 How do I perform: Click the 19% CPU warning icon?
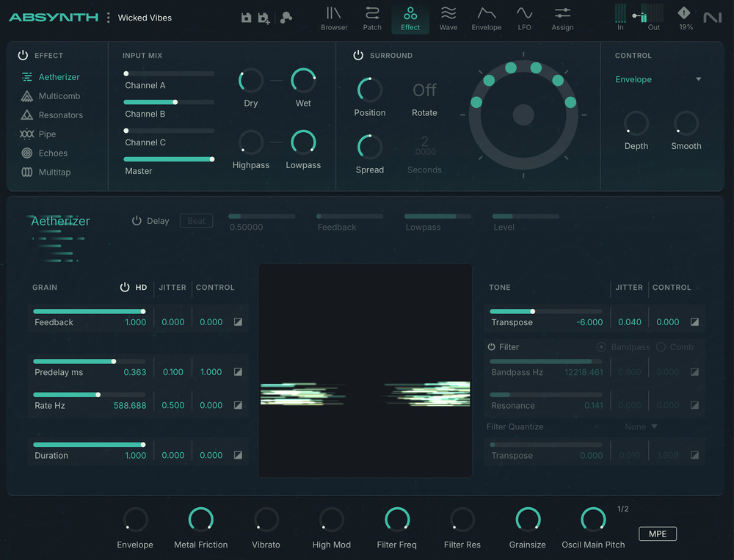pyautogui.click(x=684, y=13)
